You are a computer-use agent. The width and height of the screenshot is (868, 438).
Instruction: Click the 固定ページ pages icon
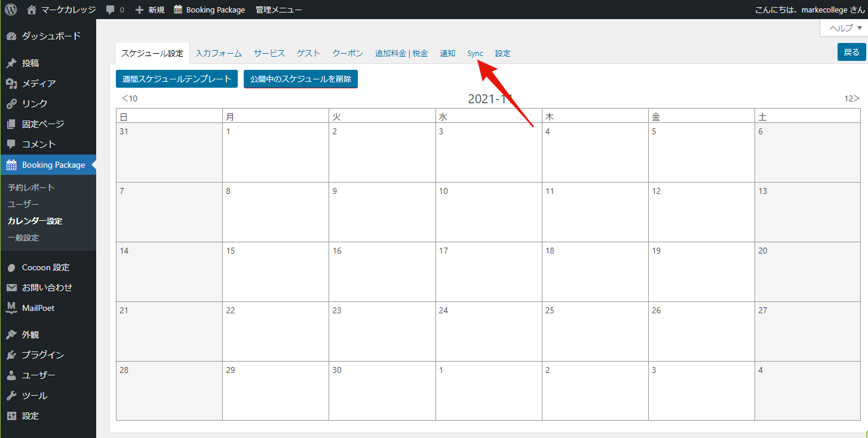coord(11,124)
